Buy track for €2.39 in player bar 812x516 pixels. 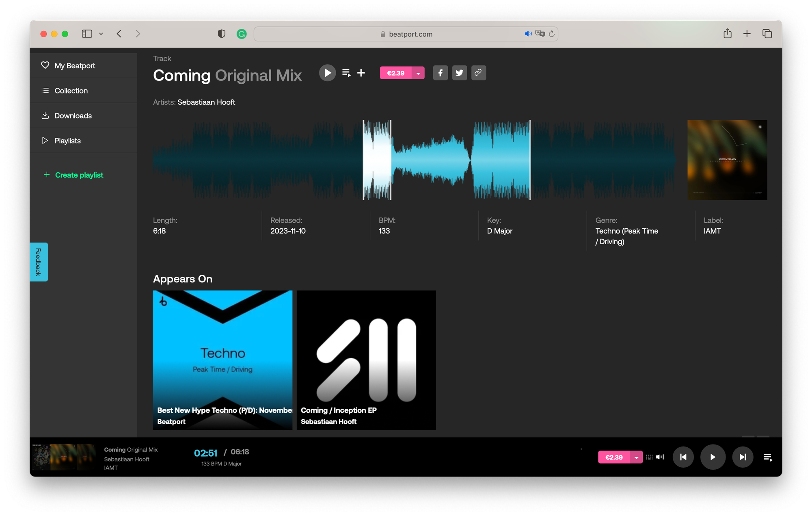tap(614, 457)
